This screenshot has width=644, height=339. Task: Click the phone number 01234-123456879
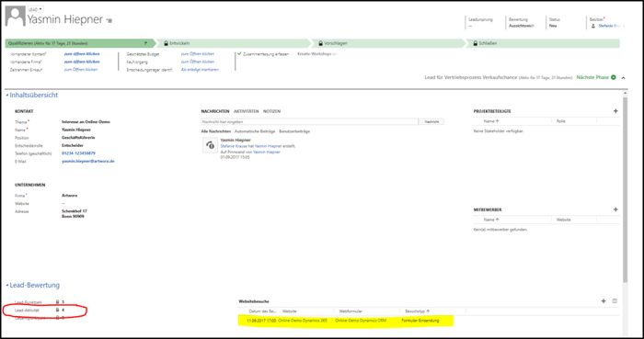78,153
